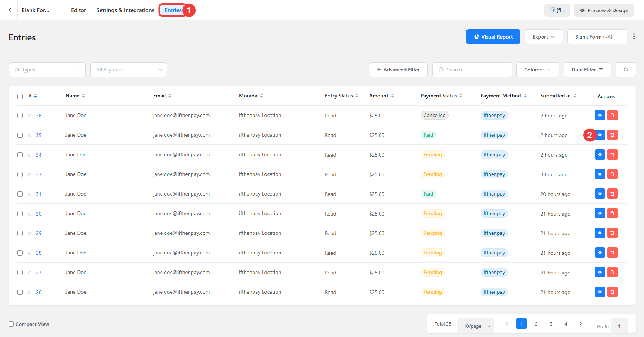Screen dimensions: 644x337
Task: View entry 29 with the eye icon
Action: (x=600, y=233)
